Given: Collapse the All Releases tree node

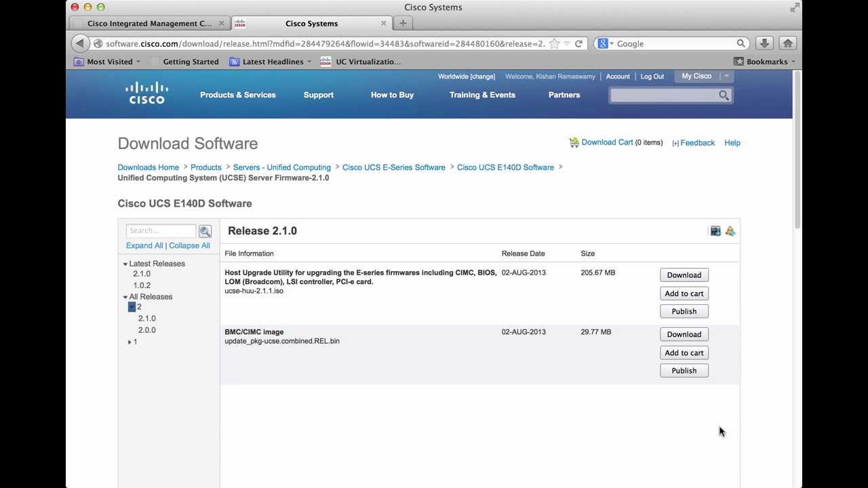Looking at the screenshot, I should (125, 298).
